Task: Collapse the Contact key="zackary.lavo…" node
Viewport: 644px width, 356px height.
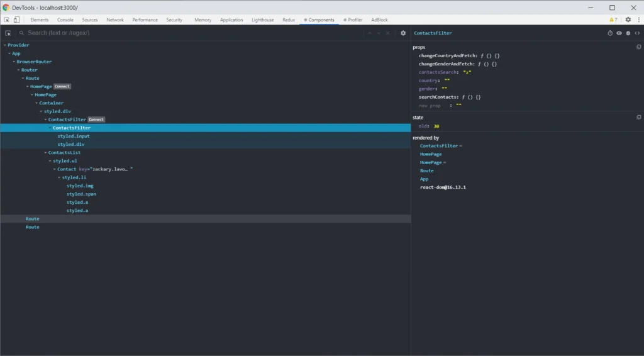Action: pyautogui.click(x=55, y=169)
